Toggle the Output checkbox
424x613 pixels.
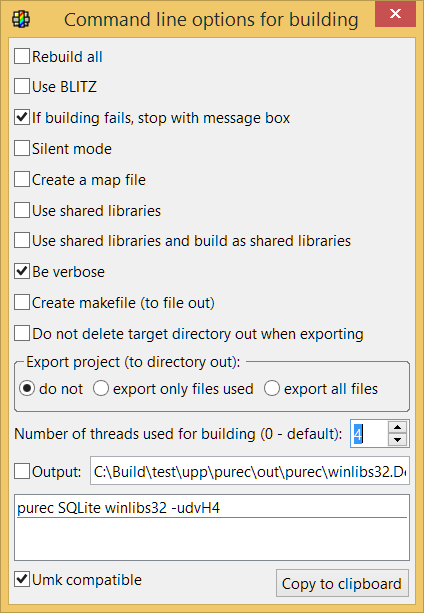point(22,471)
